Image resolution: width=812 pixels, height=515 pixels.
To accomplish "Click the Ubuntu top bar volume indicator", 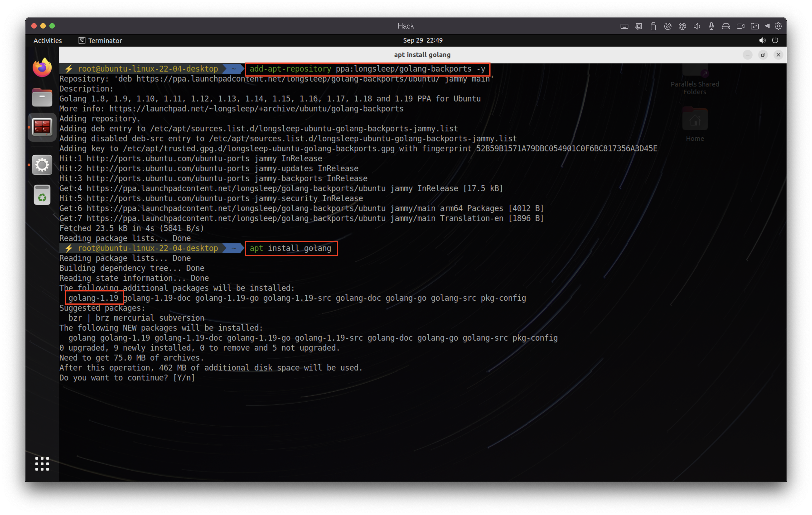I will [762, 41].
